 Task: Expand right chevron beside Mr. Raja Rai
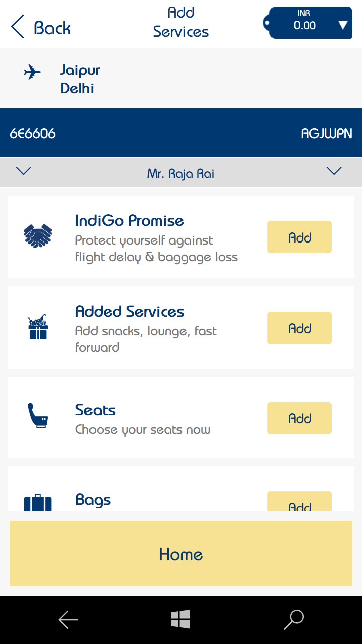coord(334,171)
